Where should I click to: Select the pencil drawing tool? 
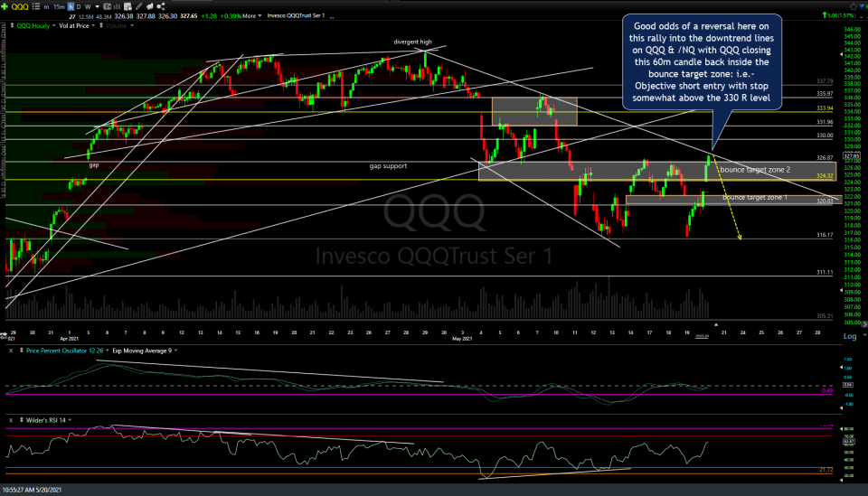(x=138, y=6)
